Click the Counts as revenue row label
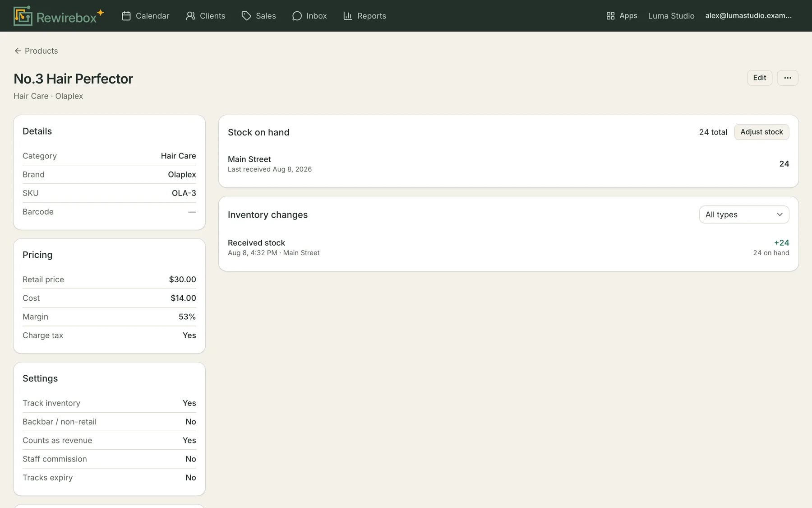The height and width of the screenshot is (508, 812). click(57, 440)
